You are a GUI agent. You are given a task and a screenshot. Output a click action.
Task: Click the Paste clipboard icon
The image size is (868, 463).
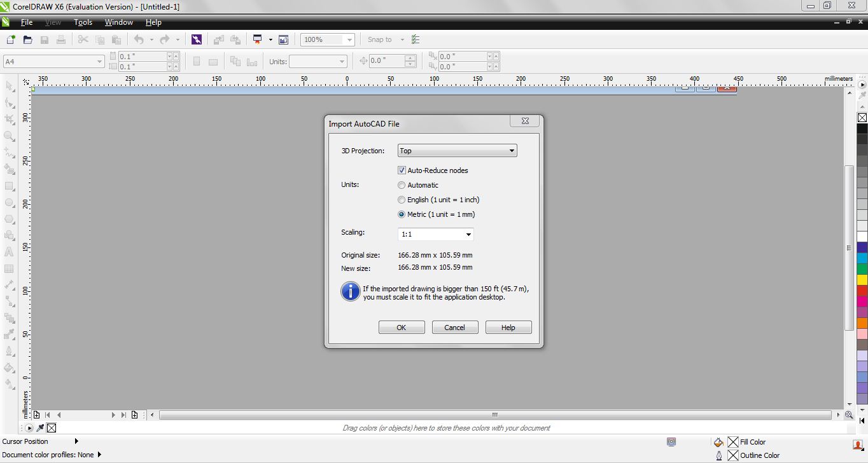pyautogui.click(x=116, y=39)
